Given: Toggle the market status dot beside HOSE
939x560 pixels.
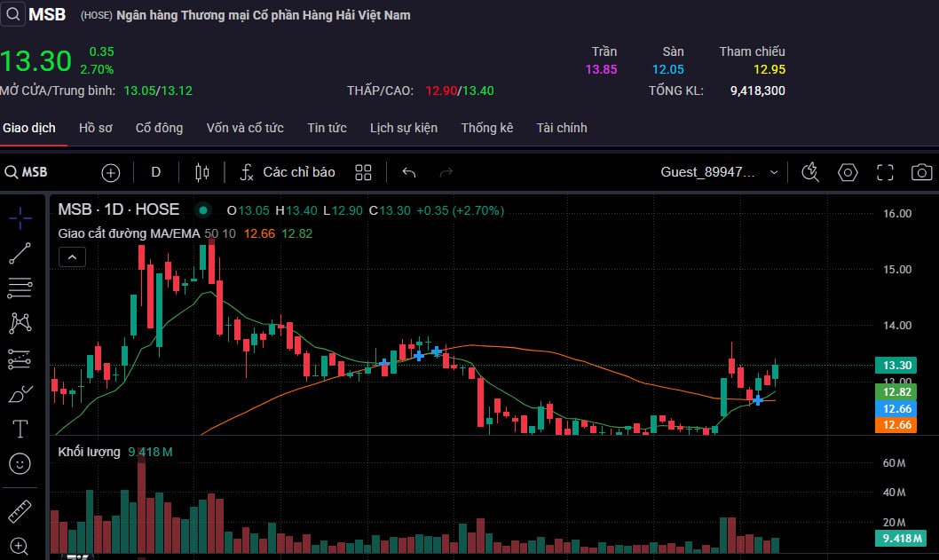Looking at the screenshot, I should coord(203,210).
